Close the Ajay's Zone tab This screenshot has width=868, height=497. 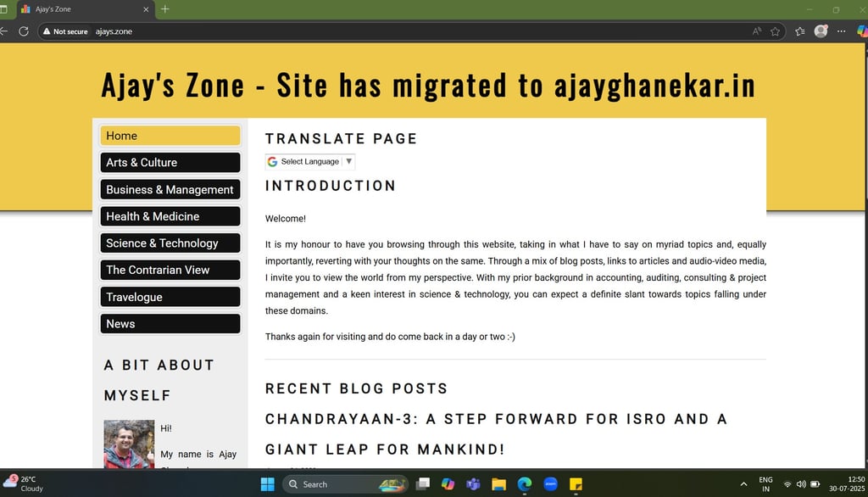pos(146,9)
